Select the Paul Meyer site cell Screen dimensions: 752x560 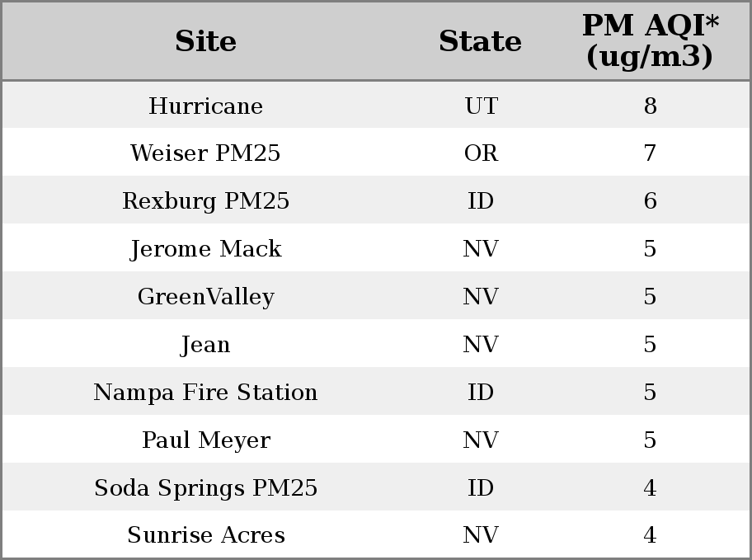(205, 440)
